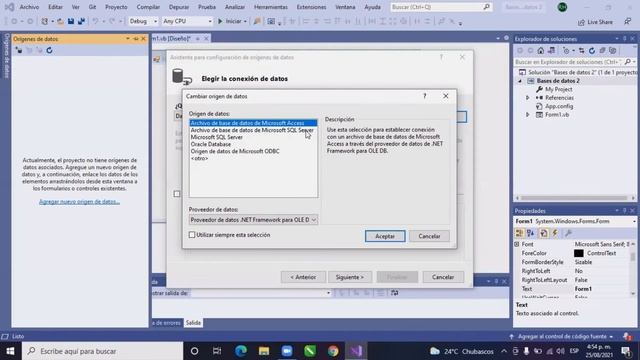Open File Explorer from taskbar
Image resolution: width=640 pixels, height=360 pixels.
pos(264,351)
